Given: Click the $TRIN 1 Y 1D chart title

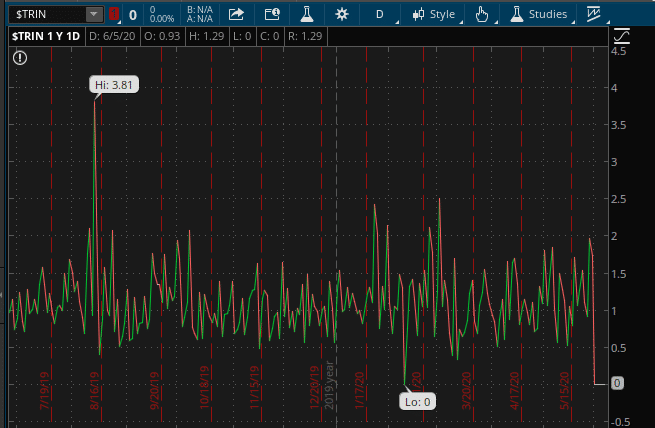Looking at the screenshot, I should 46,36.
